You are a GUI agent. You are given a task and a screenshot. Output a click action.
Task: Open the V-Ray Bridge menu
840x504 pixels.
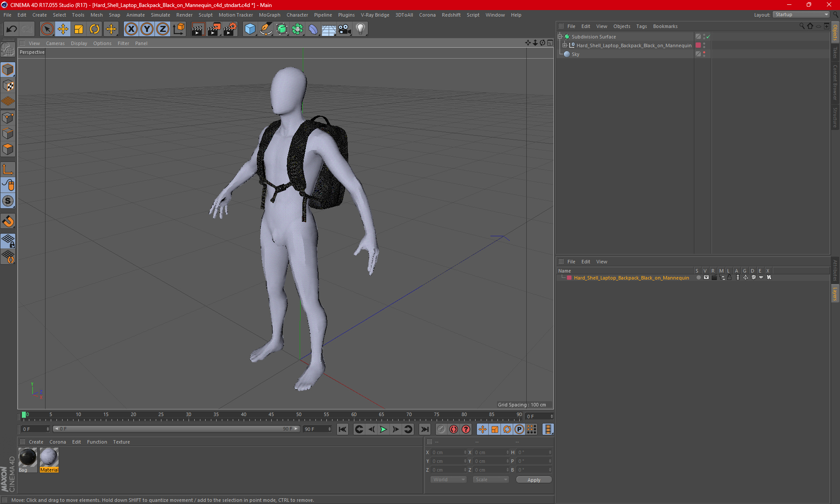tap(375, 15)
